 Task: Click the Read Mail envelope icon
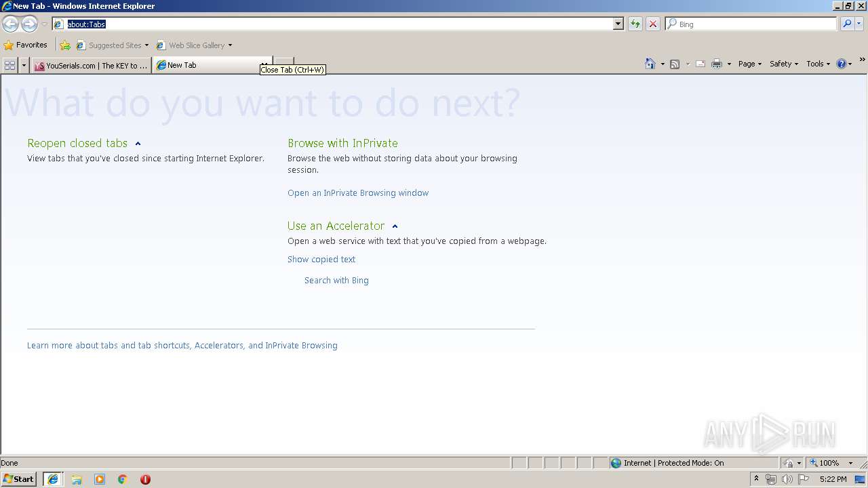point(701,64)
